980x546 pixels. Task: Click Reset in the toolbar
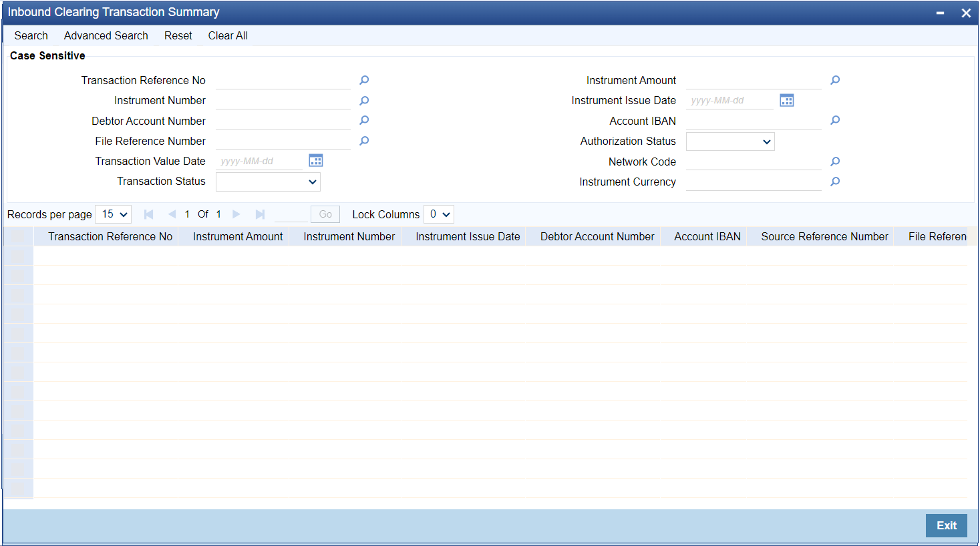pos(178,36)
